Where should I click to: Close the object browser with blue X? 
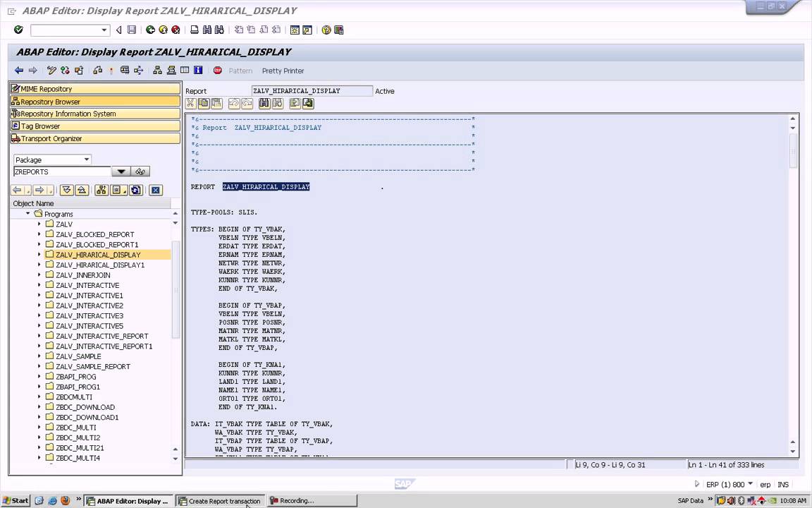point(155,190)
